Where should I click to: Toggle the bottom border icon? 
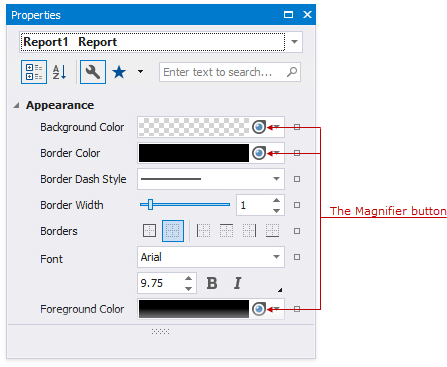click(272, 231)
